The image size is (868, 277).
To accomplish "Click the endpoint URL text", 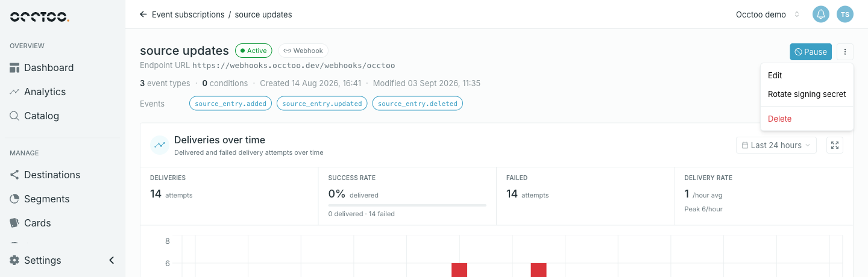I will [294, 65].
